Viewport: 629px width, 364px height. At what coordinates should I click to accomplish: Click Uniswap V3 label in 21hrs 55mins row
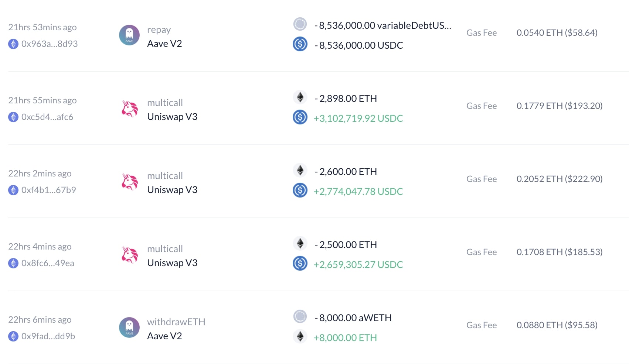click(172, 117)
